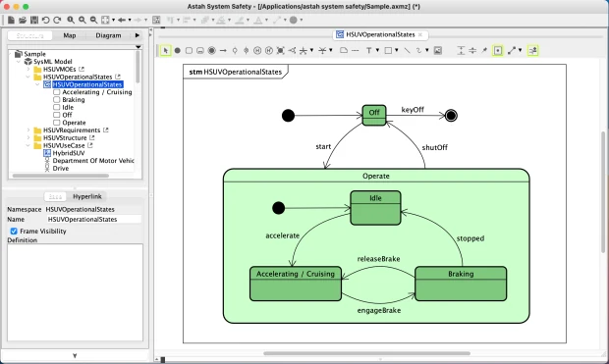Toggle the highlighted lock mode button
The image size is (609, 364).
pos(498,50)
